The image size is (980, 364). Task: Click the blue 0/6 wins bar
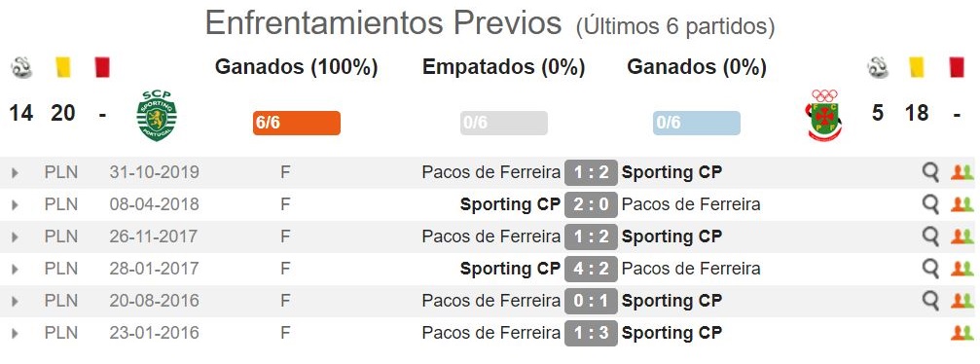pos(696,123)
